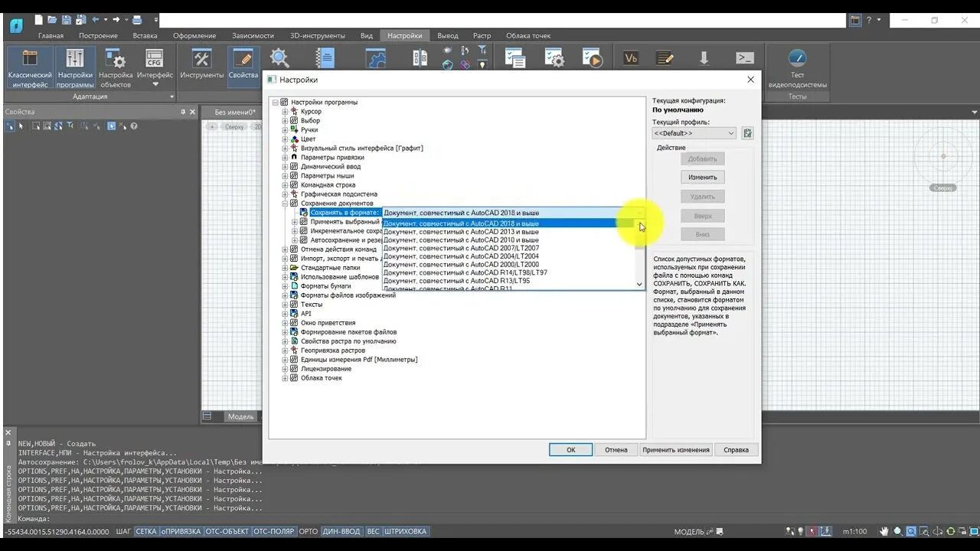Toggle оПРИВЯЗКА object snap in status bar
The image size is (980, 551).
click(x=180, y=531)
